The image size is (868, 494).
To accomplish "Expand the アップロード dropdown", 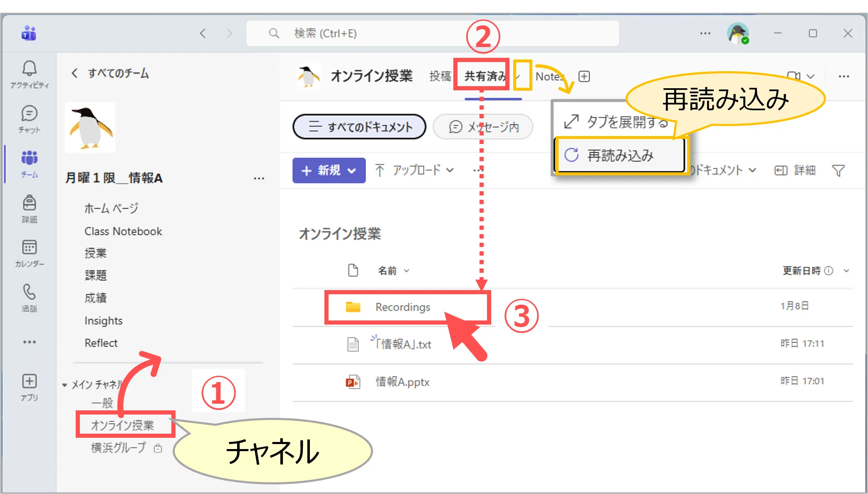I will [414, 171].
